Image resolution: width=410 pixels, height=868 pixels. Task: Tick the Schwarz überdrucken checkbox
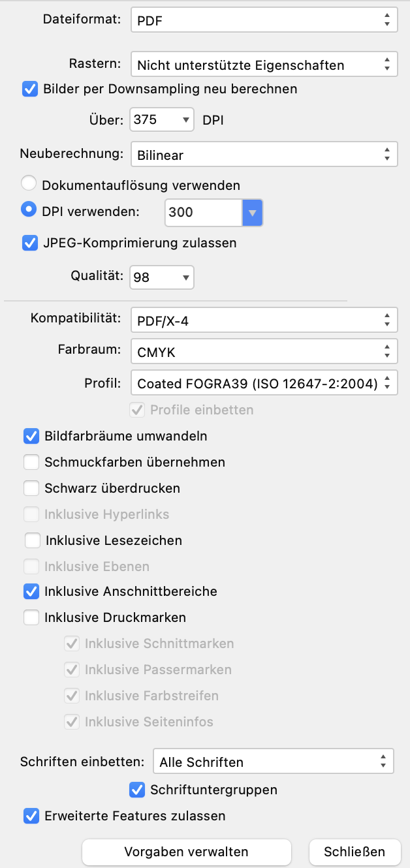coord(31,488)
